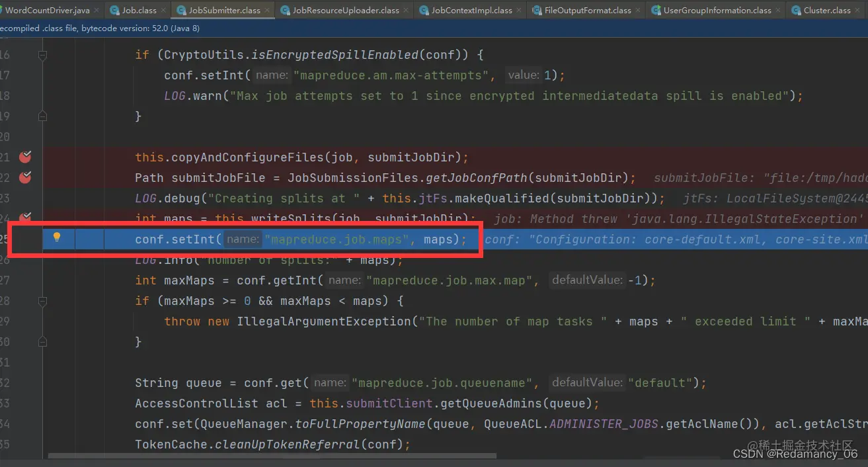Close the WordCountDriver.java tab

coord(96,11)
